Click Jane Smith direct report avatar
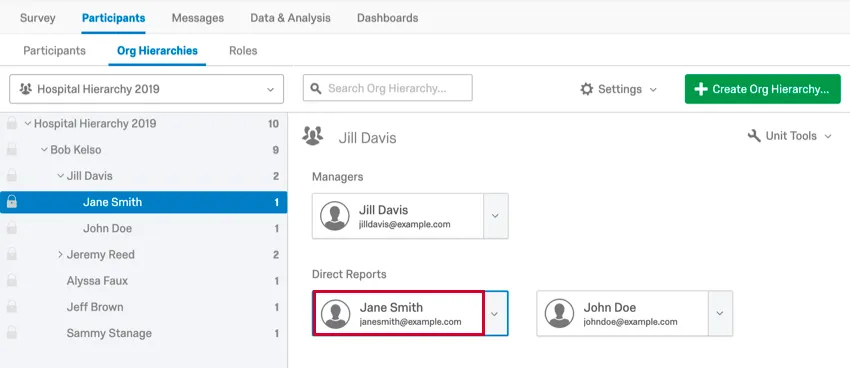This screenshot has height=368, width=850. pos(336,314)
